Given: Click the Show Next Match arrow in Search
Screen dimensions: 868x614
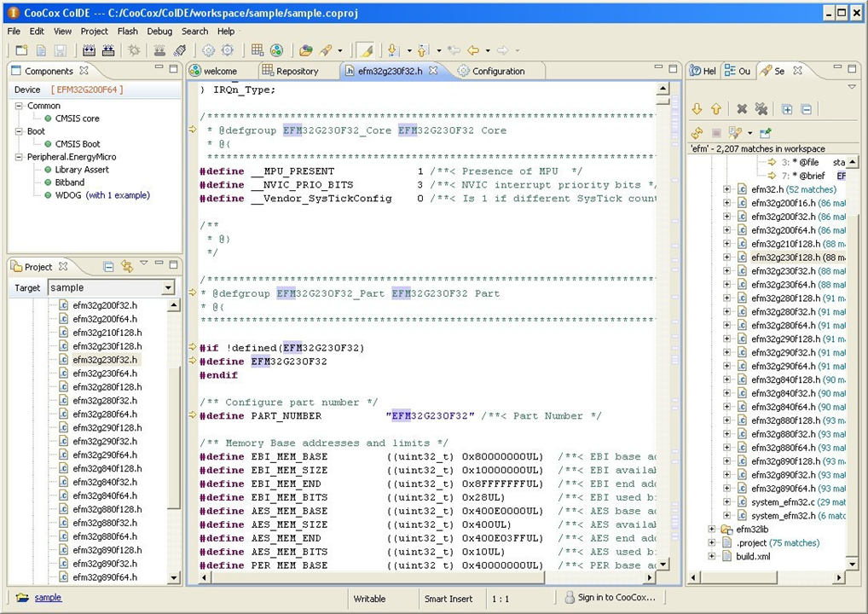Looking at the screenshot, I should [697, 109].
